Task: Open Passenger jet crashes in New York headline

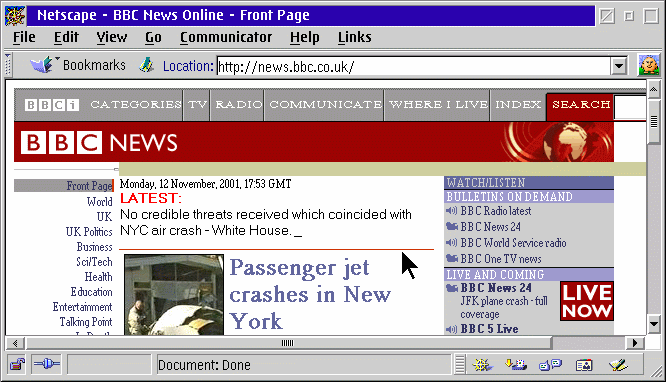Action: pyautogui.click(x=310, y=294)
